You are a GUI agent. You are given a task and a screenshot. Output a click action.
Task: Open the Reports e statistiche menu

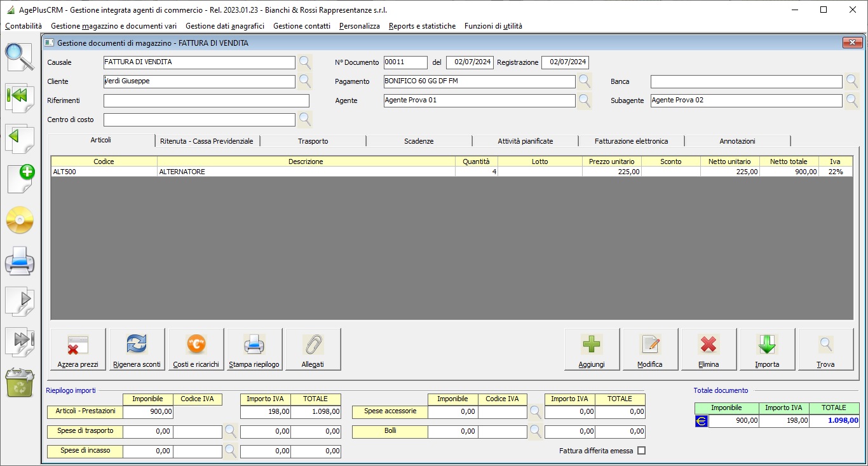click(422, 26)
